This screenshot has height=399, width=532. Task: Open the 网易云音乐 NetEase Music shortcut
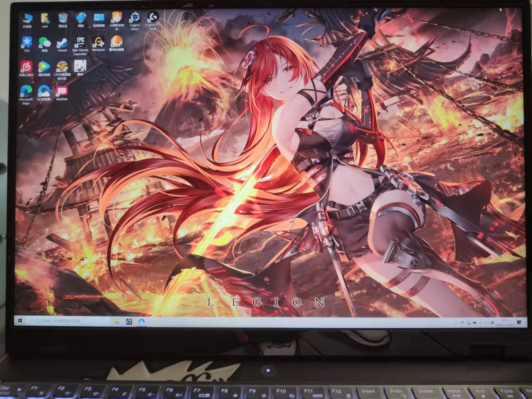(26, 69)
